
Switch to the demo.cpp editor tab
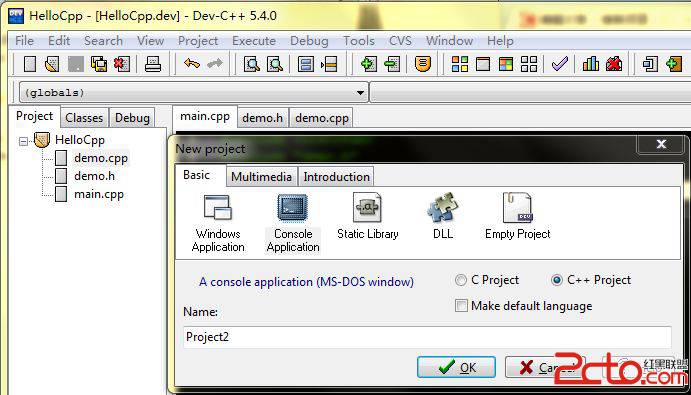coord(322,118)
